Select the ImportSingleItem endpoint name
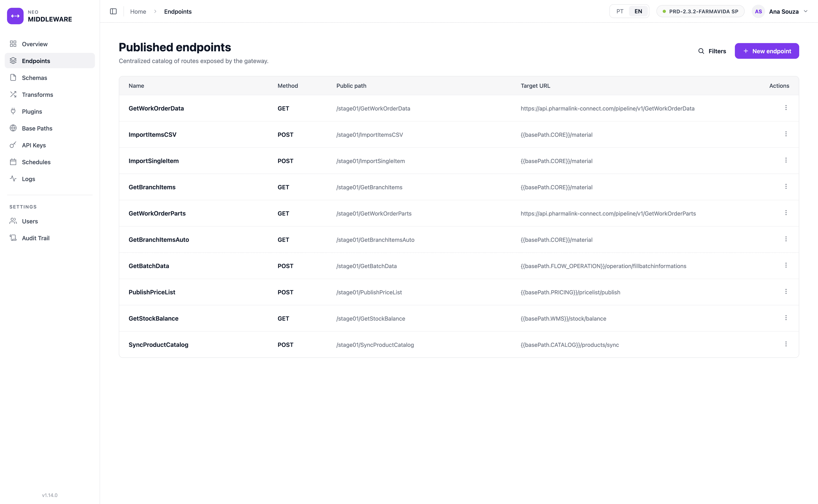The width and height of the screenshot is (818, 504). [x=154, y=161]
